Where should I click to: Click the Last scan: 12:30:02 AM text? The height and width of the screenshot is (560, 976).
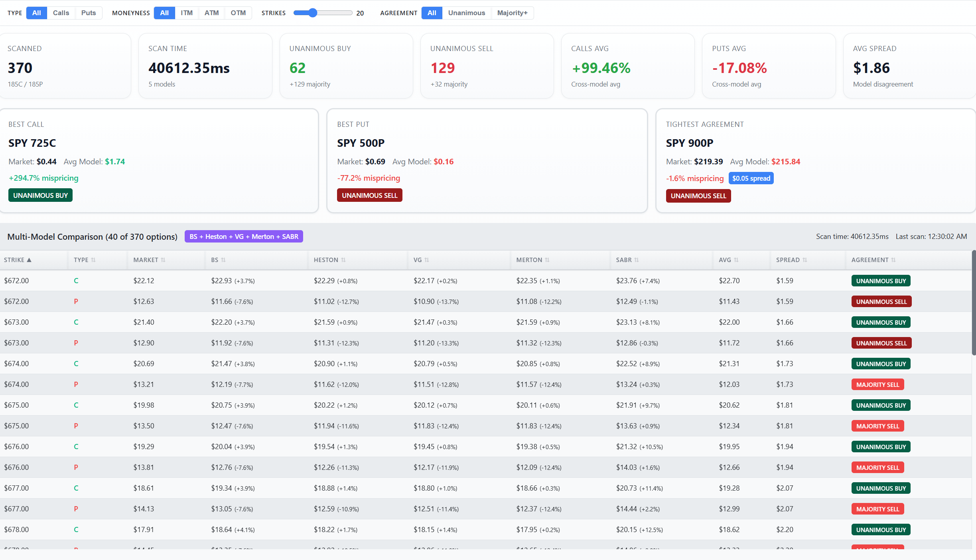pos(931,237)
